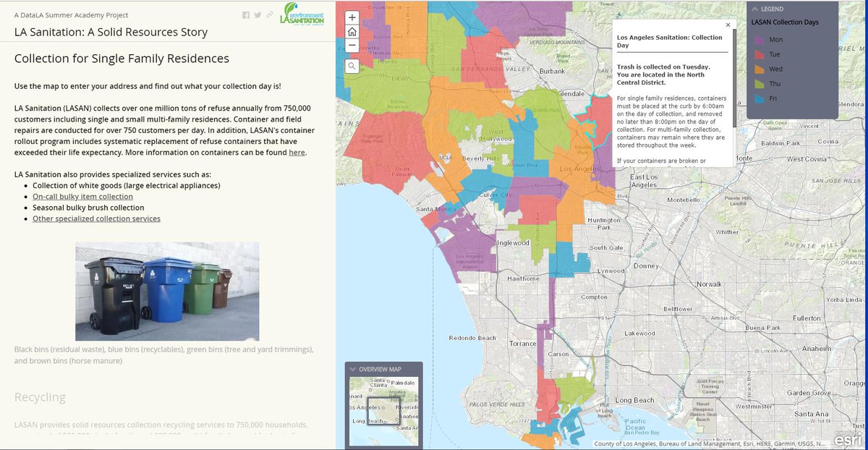The image size is (868, 450).
Task: Share the story on Facebook
Action: point(246,14)
